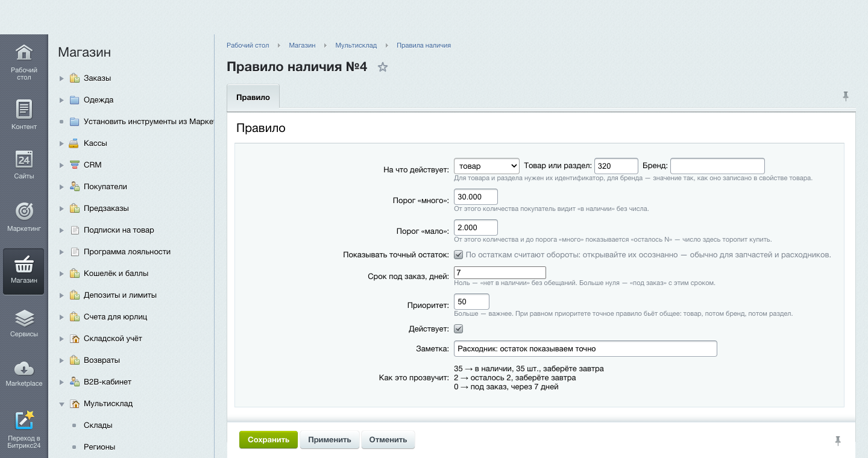
Task: Open Регионы under Мультисклад
Action: click(x=99, y=447)
